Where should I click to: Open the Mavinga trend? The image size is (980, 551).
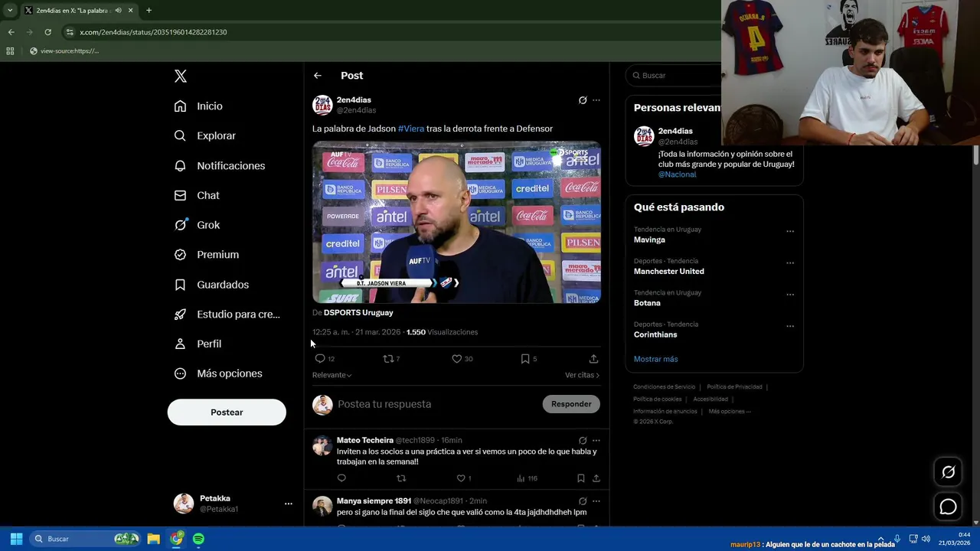click(649, 240)
